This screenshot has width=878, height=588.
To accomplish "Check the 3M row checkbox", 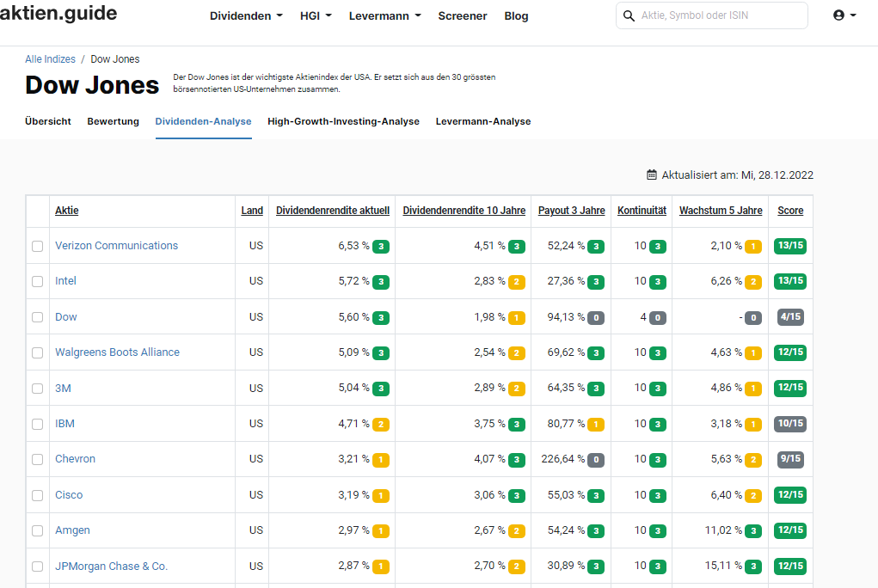I will (x=38, y=388).
